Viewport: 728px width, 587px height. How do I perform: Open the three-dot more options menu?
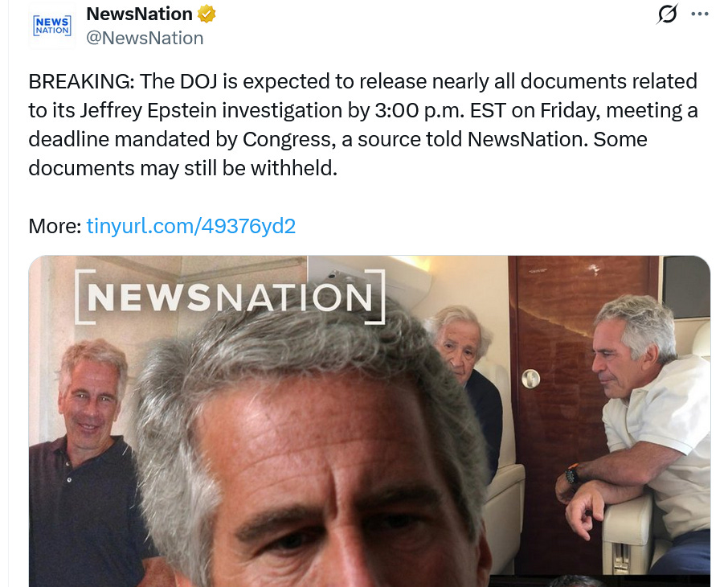[x=700, y=14]
